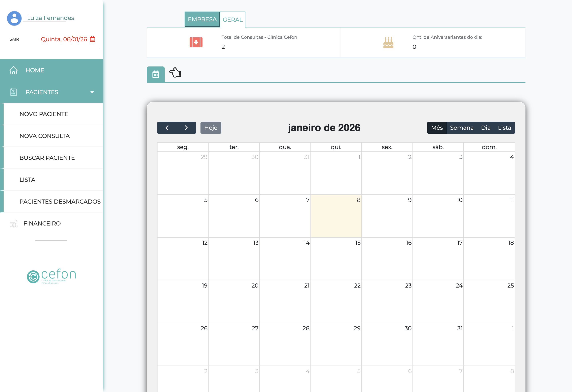The height and width of the screenshot is (392, 572).
Task: Switch to the GERAL tab
Action: tap(232, 20)
